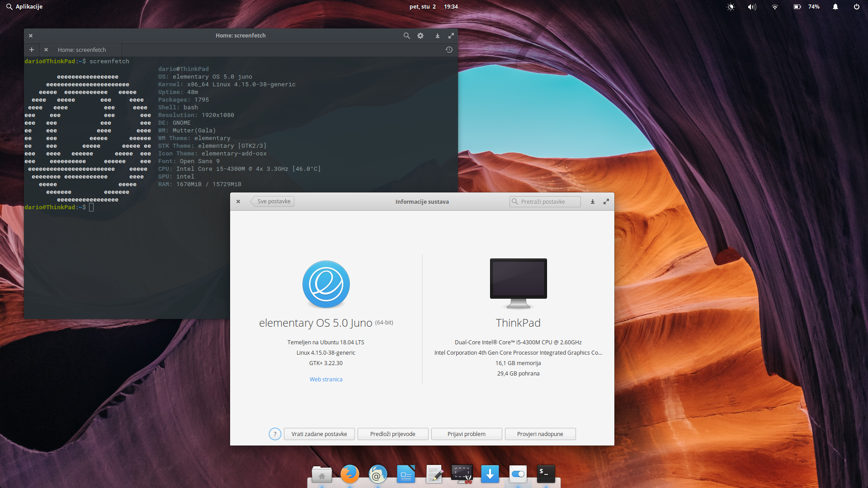Screen dimensions: 868x488
Task: Launch Firefox from the dock
Action: pos(350,474)
